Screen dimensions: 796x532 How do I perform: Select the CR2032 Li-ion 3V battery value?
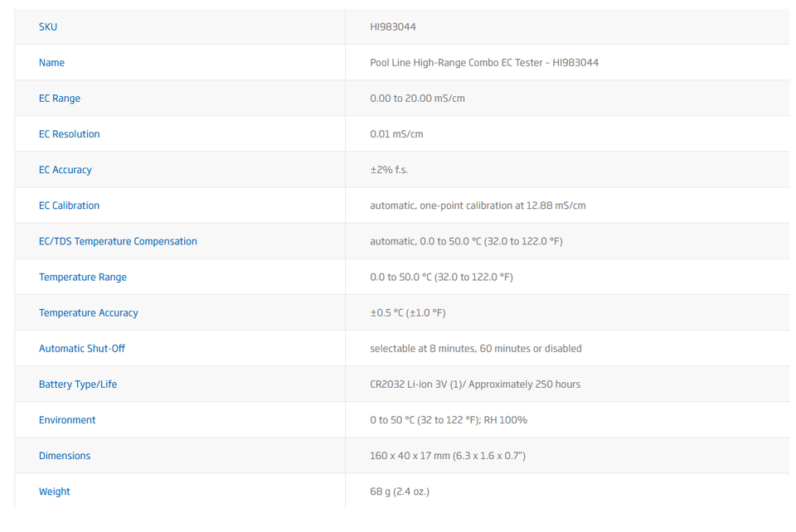[474, 384]
